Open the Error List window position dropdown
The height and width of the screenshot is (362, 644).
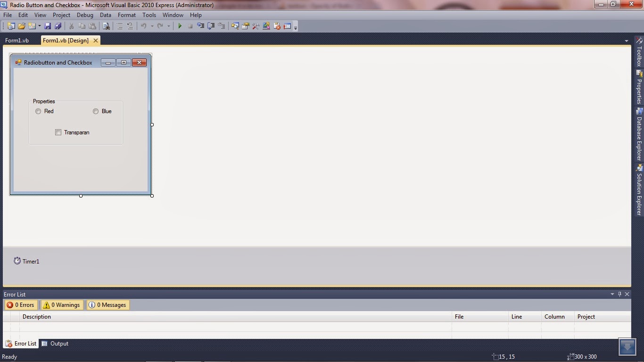612,294
